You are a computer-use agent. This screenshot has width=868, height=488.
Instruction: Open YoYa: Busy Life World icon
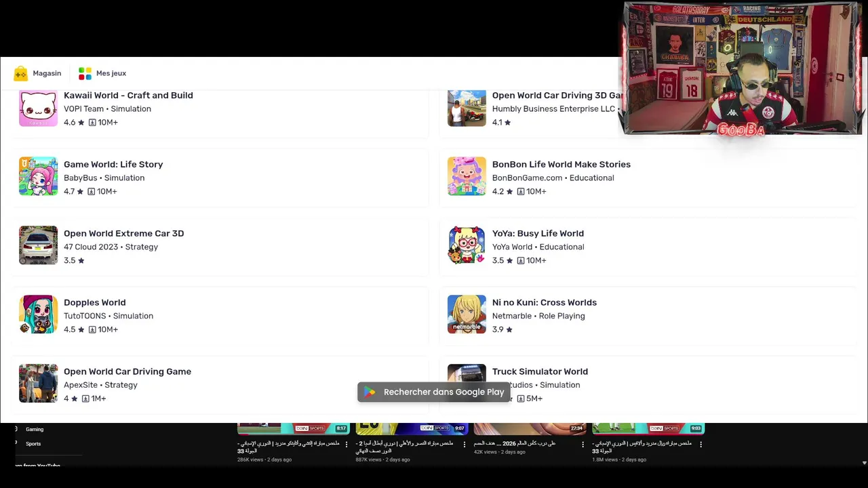pyautogui.click(x=467, y=245)
